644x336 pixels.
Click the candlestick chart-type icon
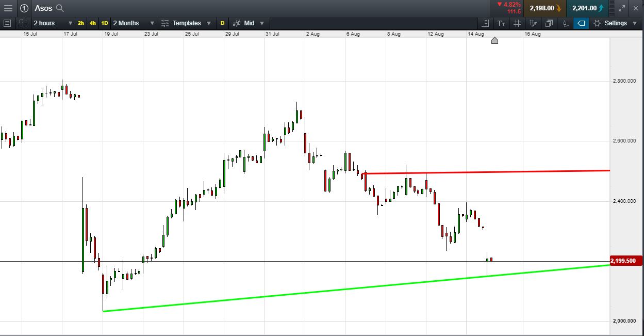(x=237, y=23)
